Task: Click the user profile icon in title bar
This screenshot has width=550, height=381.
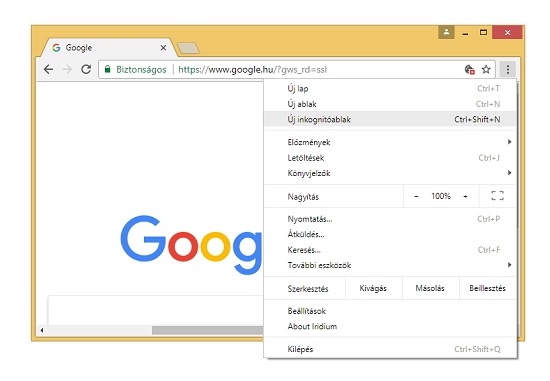Action: (x=446, y=32)
